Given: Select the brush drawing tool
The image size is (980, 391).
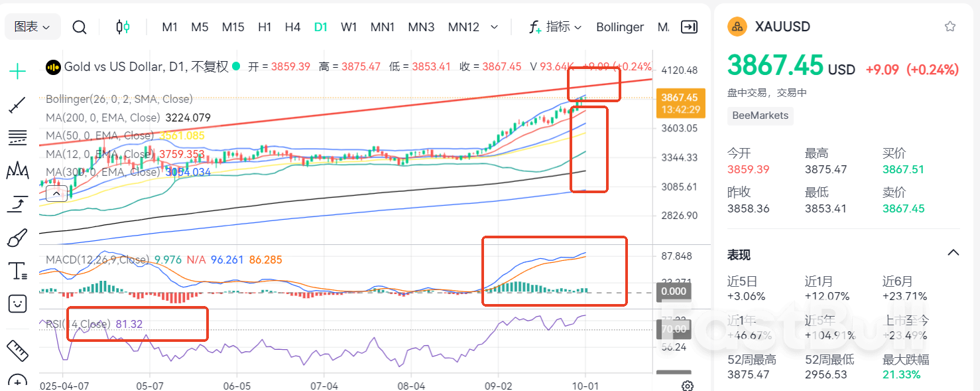Looking at the screenshot, I should coord(17,237).
